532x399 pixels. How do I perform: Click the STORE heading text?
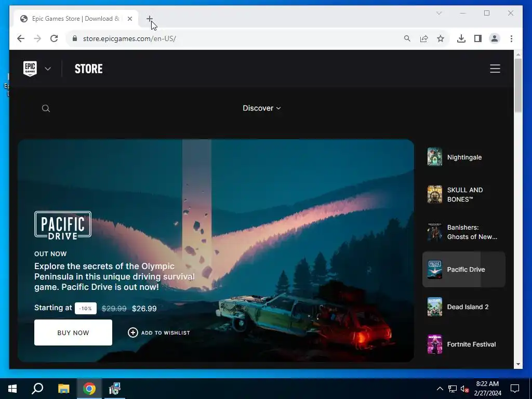[88, 69]
